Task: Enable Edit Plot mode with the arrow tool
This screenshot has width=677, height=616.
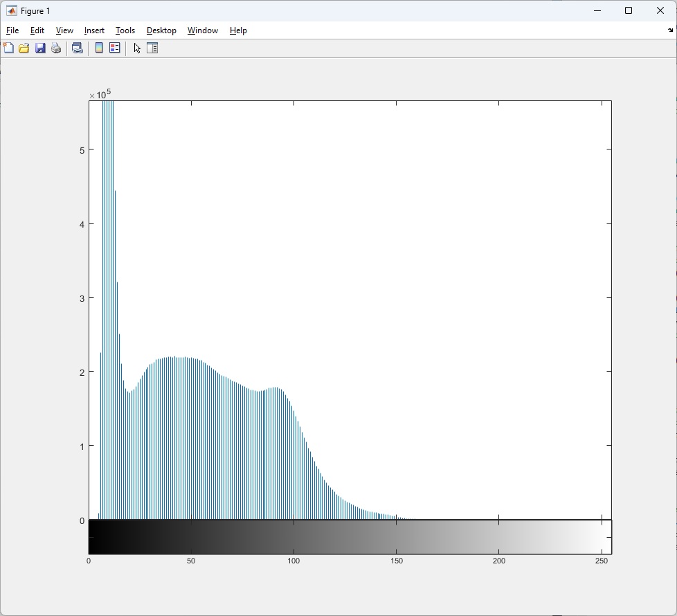Action: (x=136, y=48)
